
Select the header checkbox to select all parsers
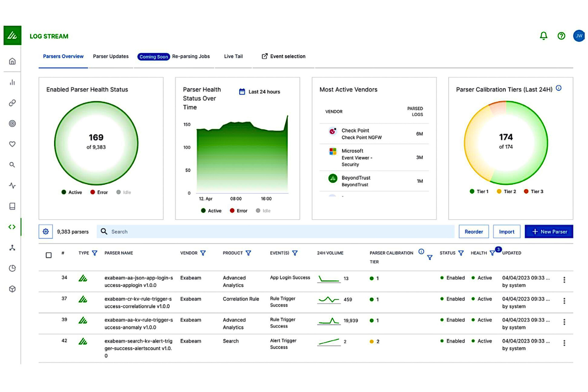point(49,255)
